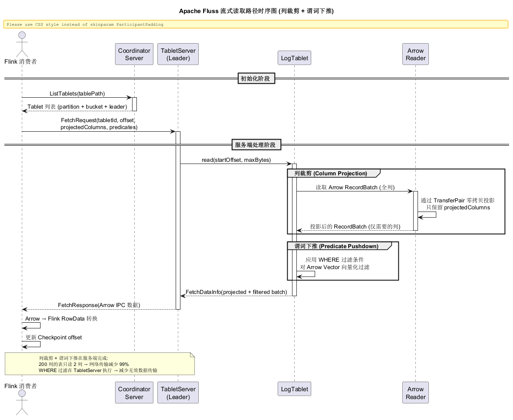The height and width of the screenshot is (420, 513).
Task: Click the TabletServer activation bar
Action: pyautogui.click(x=178, y=220)
